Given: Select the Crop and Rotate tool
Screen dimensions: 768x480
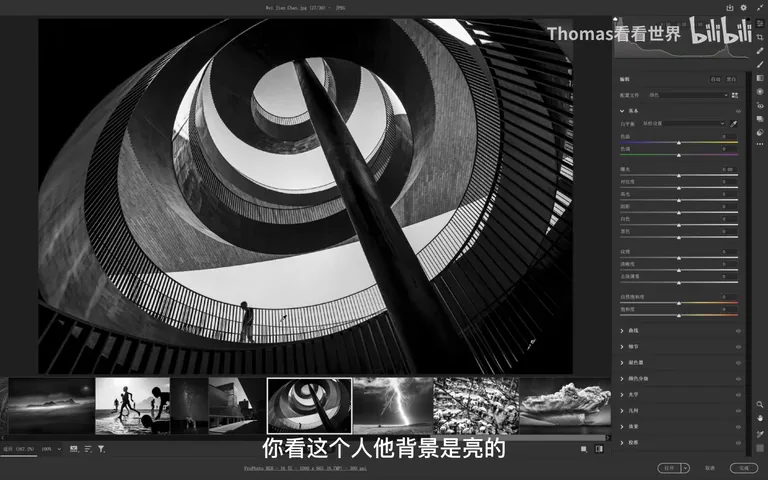Looking at the screenshot, I should coord(760,37).
